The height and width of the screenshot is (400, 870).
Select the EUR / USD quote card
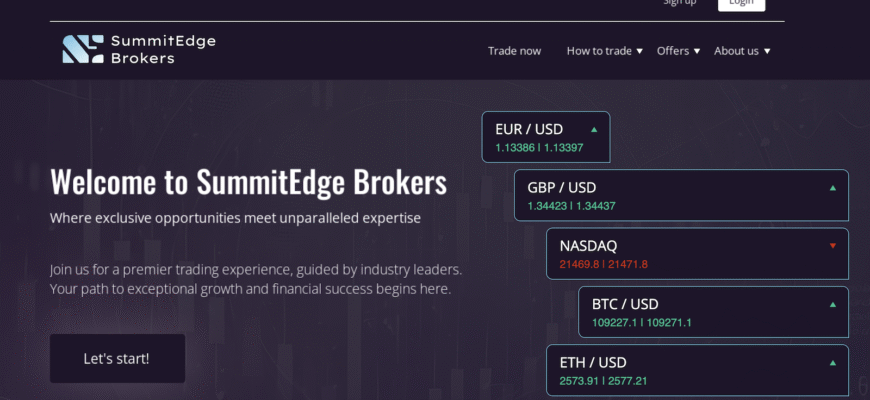(546, 137)
